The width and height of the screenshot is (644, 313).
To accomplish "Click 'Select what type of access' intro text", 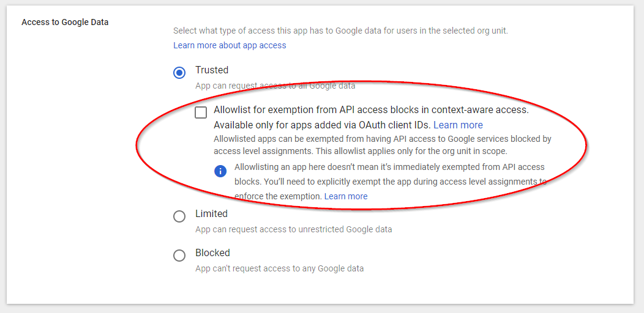I will pyautogui.click(x=340, y=31).
